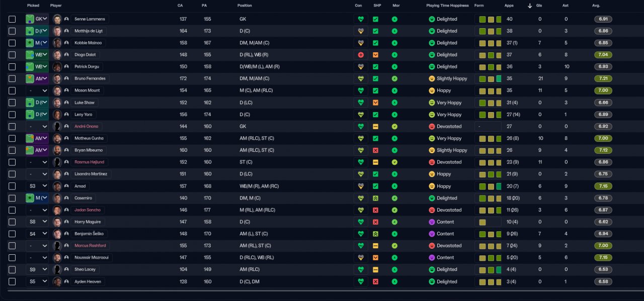The width and height of the screenshot is (644, 301).
Task: Tick the checkbox for Ayden Heaven
Action: point(12,281)
